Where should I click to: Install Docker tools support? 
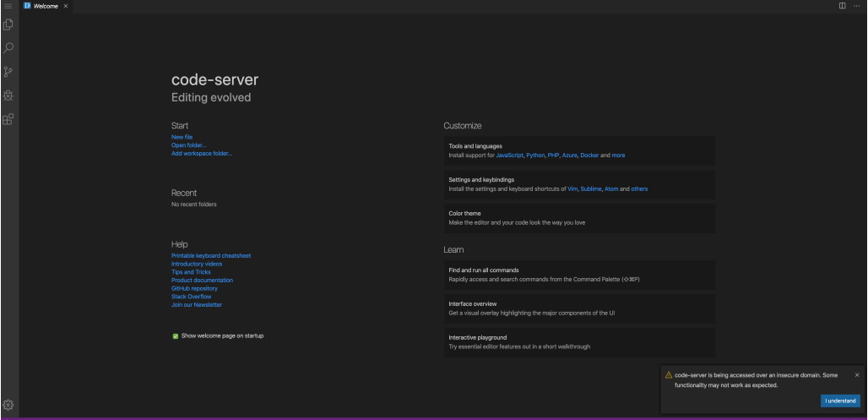589,155
